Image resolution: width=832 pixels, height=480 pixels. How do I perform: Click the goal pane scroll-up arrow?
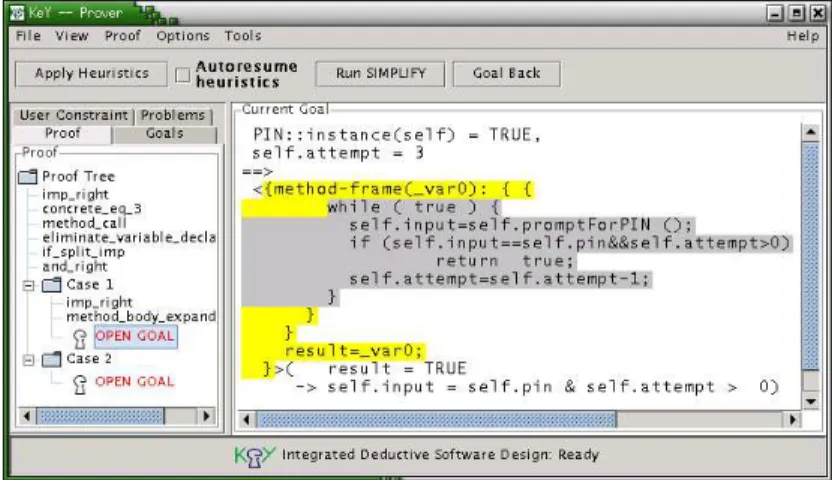(810, 132)
